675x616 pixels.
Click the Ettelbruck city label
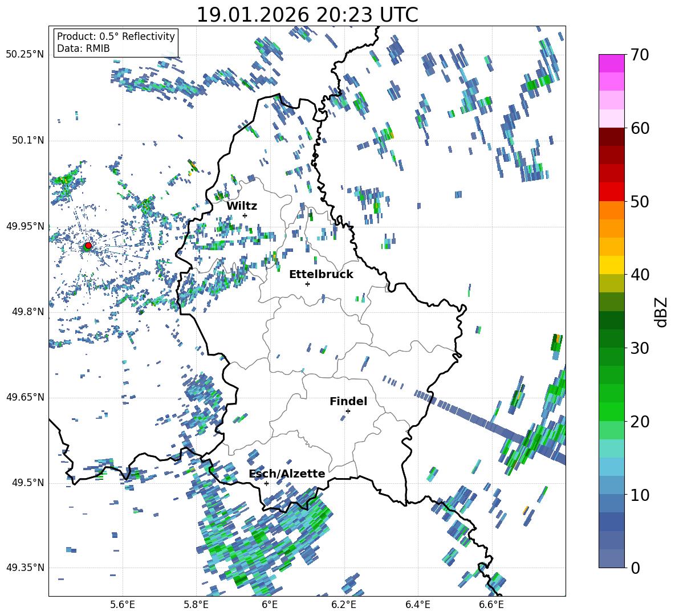pyautogui.click(x=321, y=275)
